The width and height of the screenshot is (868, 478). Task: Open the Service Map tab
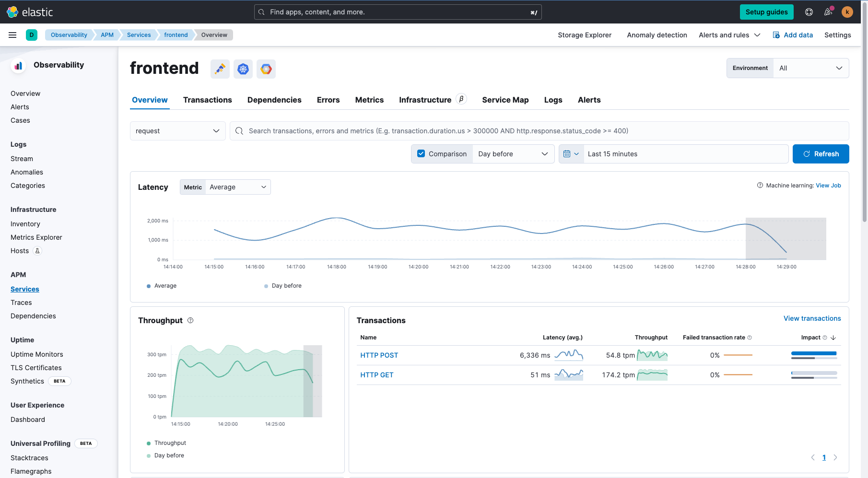(505, 100)
